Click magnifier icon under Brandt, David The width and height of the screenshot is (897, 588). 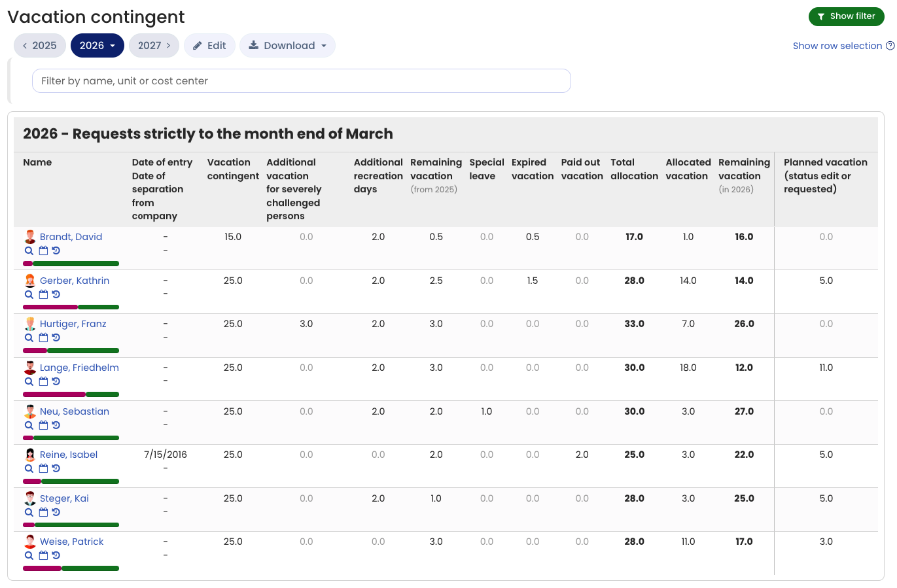pos(29,251)
